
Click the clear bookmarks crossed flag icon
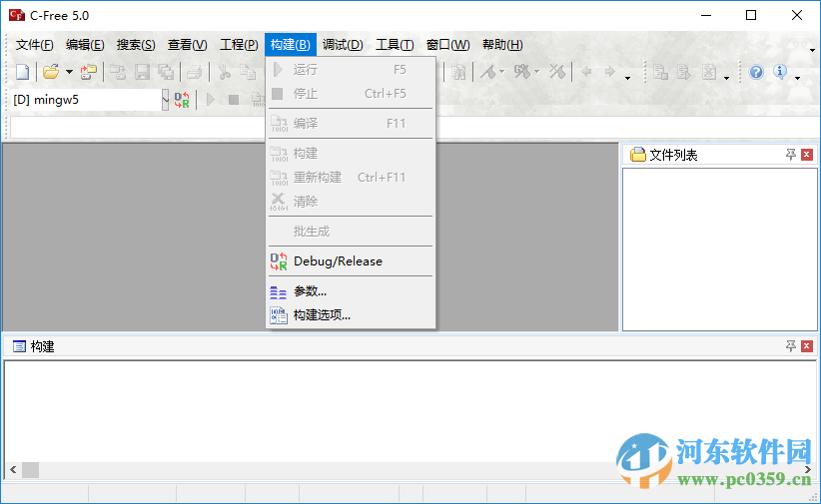tap(557, 72)
